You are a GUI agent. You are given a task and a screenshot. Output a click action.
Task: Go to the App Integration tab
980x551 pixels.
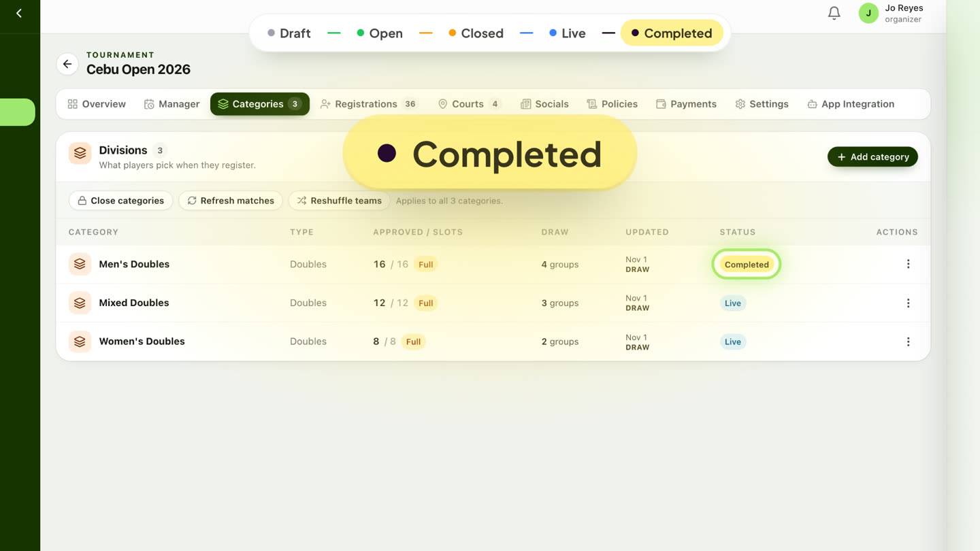[851, 104]
